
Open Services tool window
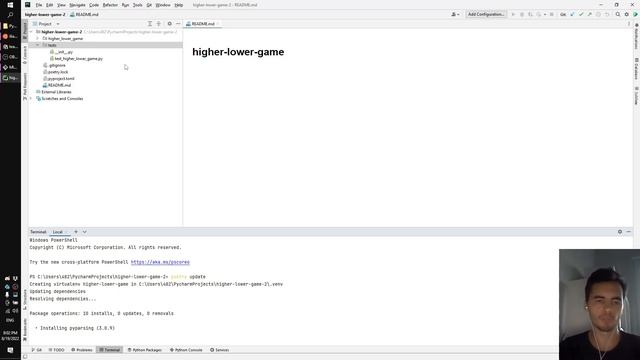click(220, 350)
